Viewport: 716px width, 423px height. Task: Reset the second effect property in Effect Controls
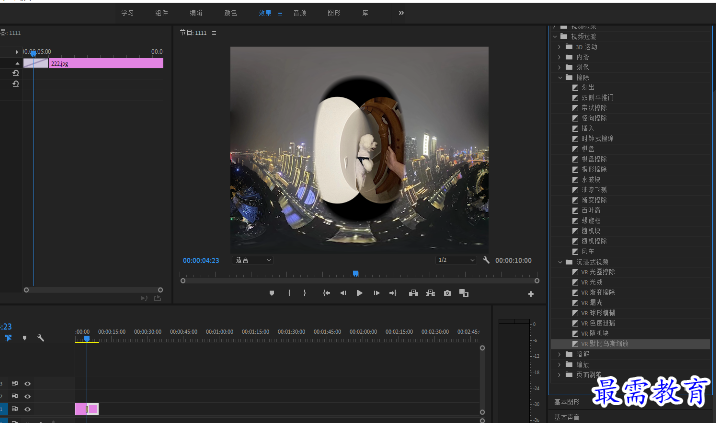click(16, 84)
